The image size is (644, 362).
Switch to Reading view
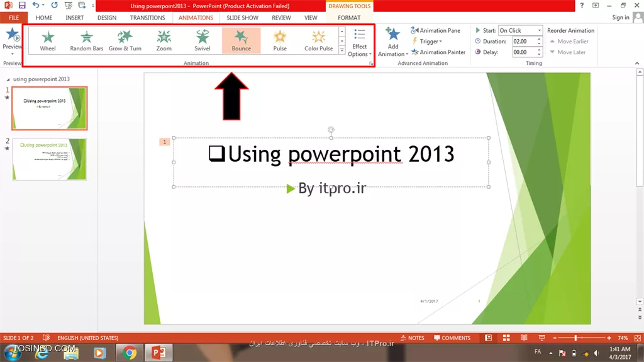pyautogui.click(x=524, y=337)
